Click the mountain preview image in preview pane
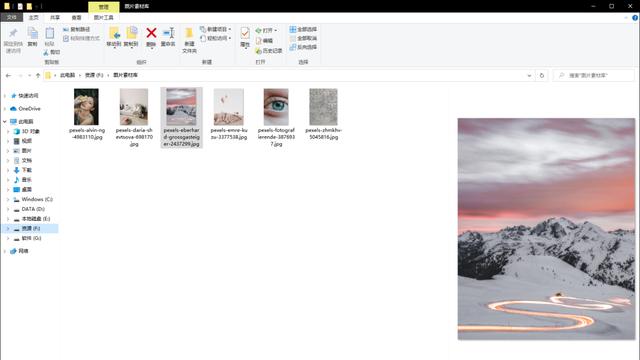 point(546,229)
